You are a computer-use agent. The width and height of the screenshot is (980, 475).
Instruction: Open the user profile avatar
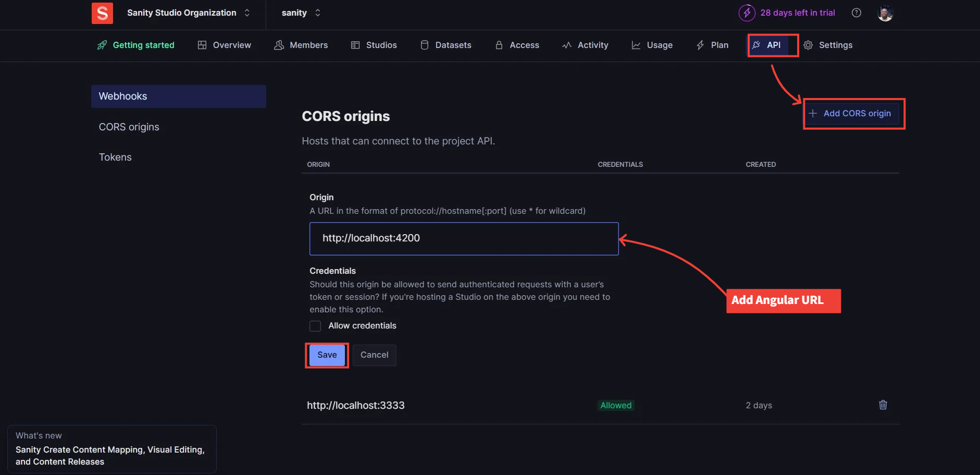coord(885,13)
